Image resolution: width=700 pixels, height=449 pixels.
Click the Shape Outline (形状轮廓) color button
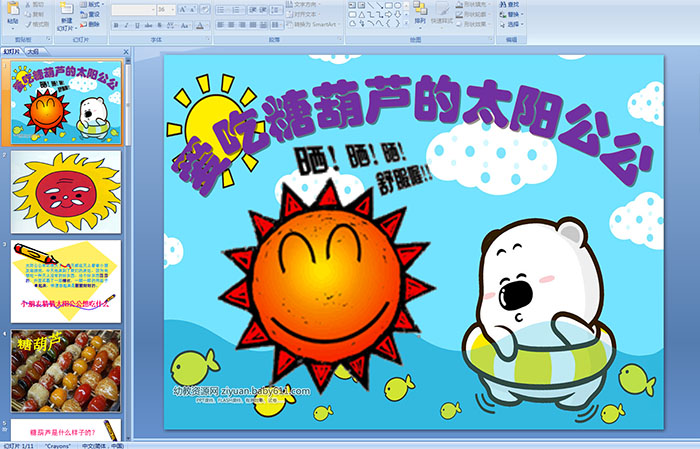click(473, 14)
